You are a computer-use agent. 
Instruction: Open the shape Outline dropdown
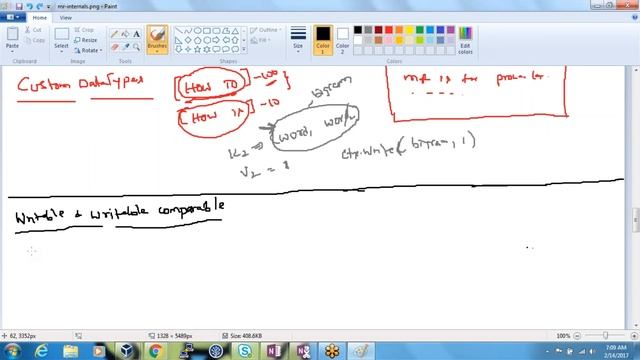pyautogui.click(x=266, y=30)
